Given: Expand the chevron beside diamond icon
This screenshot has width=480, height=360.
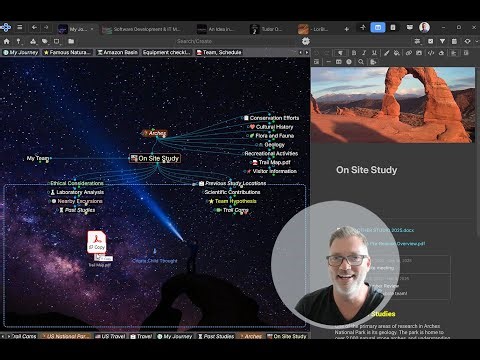Looking at the screenshot, I should tap(477, 41).
